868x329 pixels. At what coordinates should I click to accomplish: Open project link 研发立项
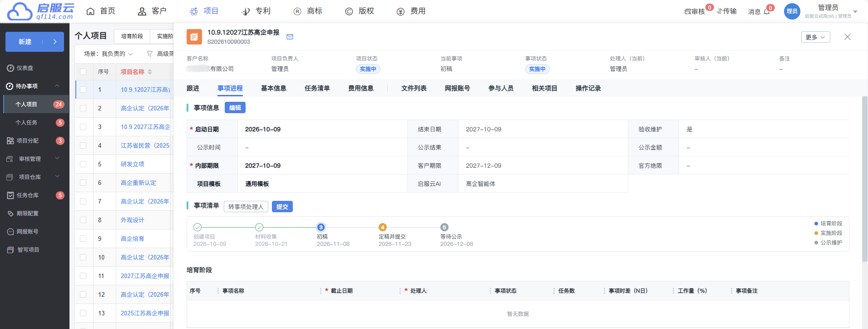[133, 164]
